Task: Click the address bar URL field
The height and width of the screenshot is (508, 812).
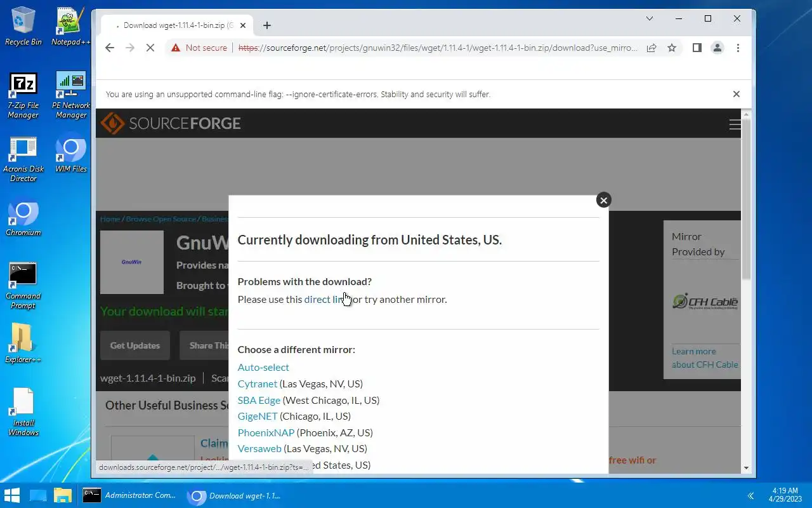Action: (x=438, y=48)
